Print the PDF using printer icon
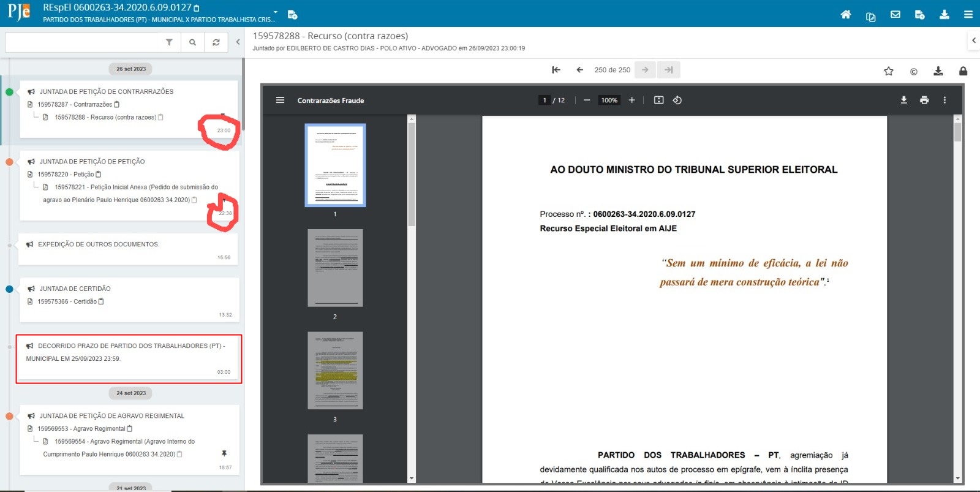The image size is (980, 492). click(924, 100)
